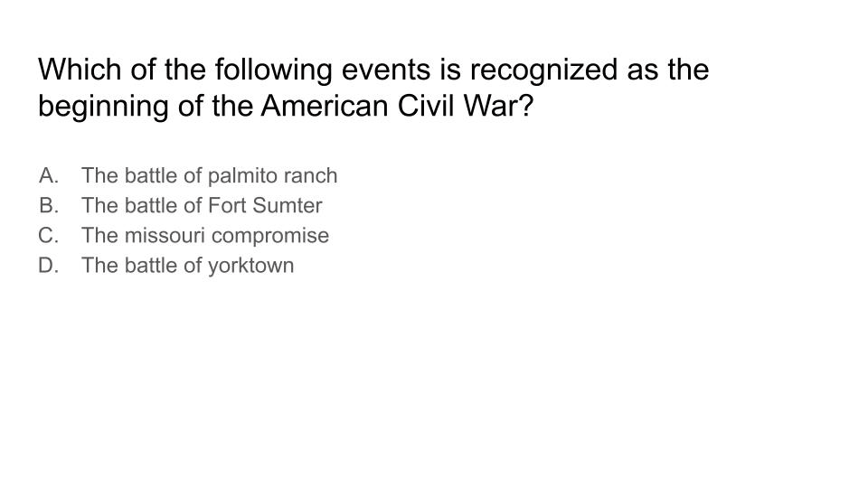Click the word "yorktown" in option D
This screenshot has width=868, height=488.
tap(250, 267)
